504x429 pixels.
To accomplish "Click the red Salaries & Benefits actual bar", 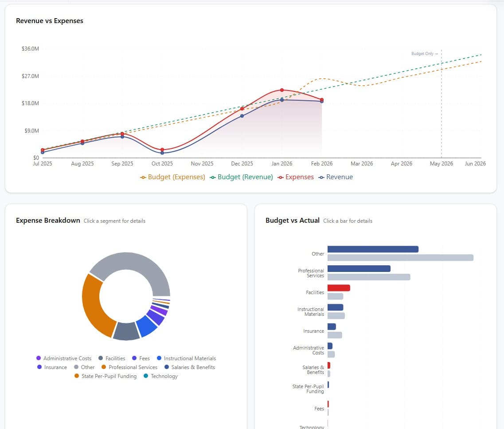I will click(329, 365).
